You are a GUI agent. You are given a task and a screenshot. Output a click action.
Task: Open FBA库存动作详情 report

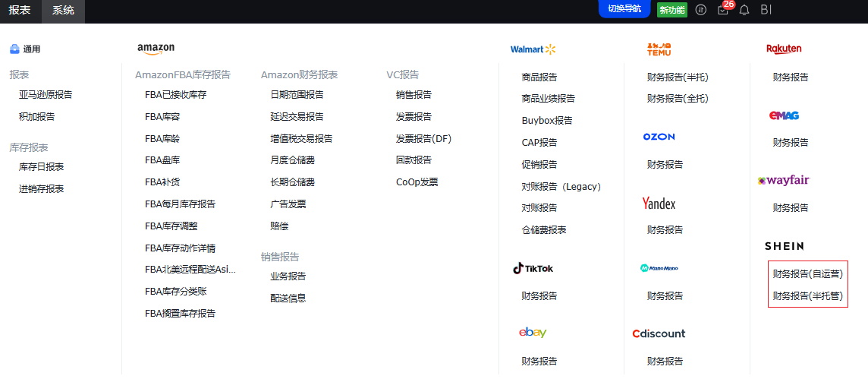(180, 248)
